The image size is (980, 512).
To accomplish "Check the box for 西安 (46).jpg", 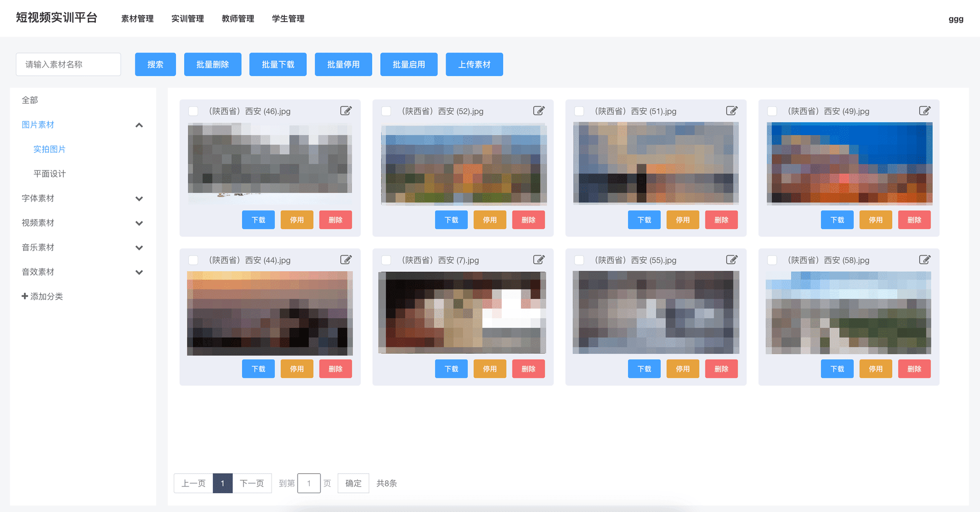I will (193, 111).
